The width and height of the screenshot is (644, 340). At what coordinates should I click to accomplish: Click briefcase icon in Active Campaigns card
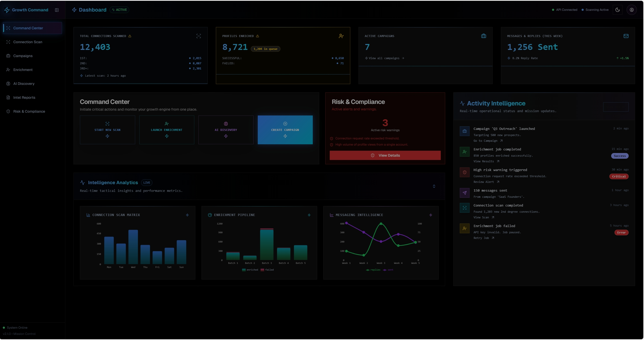(x=483, y=36)
